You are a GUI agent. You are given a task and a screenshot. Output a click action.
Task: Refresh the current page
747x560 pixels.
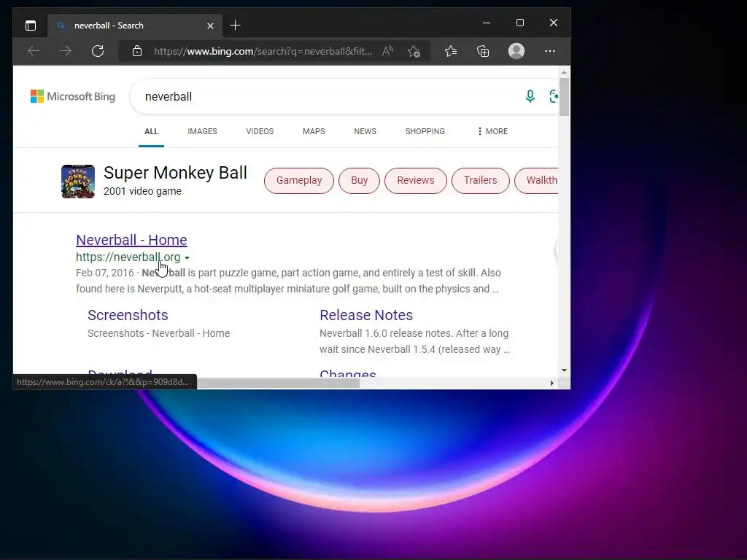pos(98,51)
